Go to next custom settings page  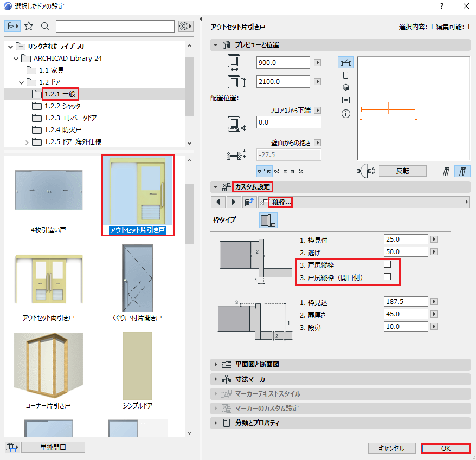coord(234,202)
